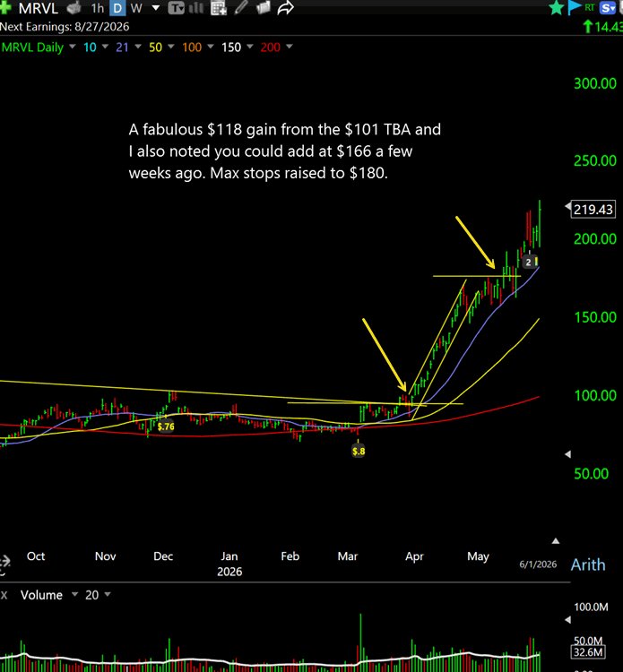
Task: Click the 14.43 price change value
Action: click(x=608, y=27)
